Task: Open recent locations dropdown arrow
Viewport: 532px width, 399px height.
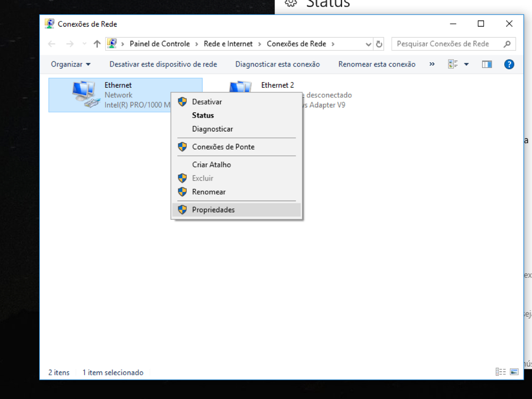Action: 85,44
